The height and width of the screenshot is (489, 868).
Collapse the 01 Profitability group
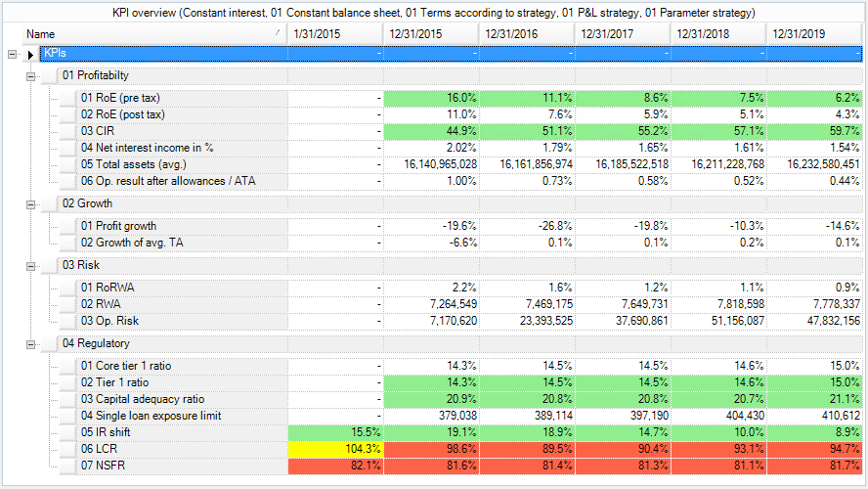[x=31, y=75]
